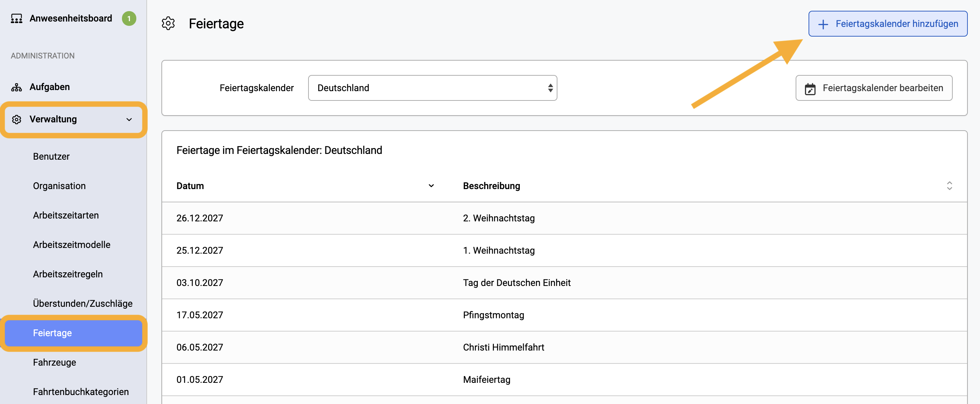
Task: Click the 2. Weihnachtstag row description
Action: 499,218
